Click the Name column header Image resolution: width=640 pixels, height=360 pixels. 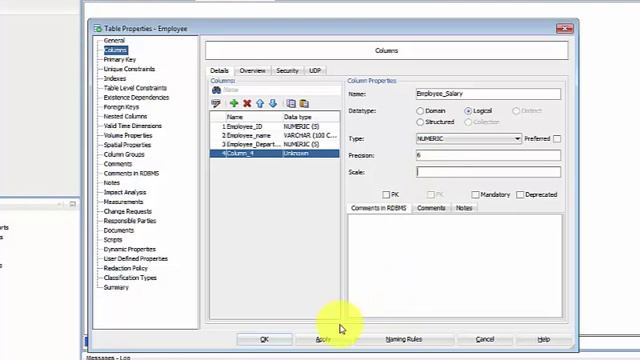click(x=254, y=117)
